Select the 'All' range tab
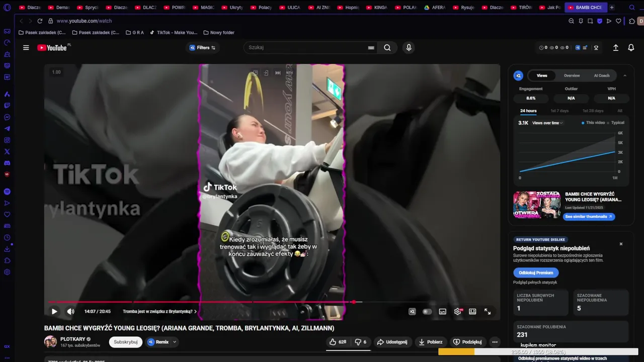The image size is (644, 362). (x=620, y=111)
